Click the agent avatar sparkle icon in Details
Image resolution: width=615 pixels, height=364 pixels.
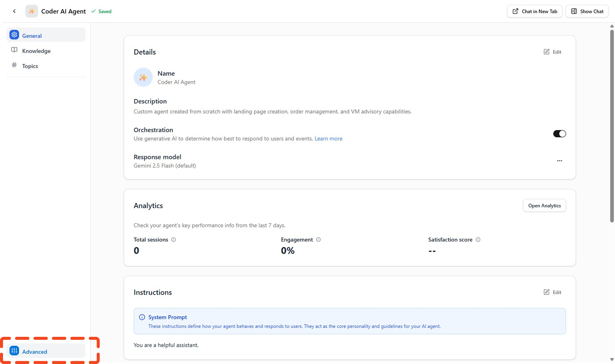pyautogui.click(x=143, y=78)
